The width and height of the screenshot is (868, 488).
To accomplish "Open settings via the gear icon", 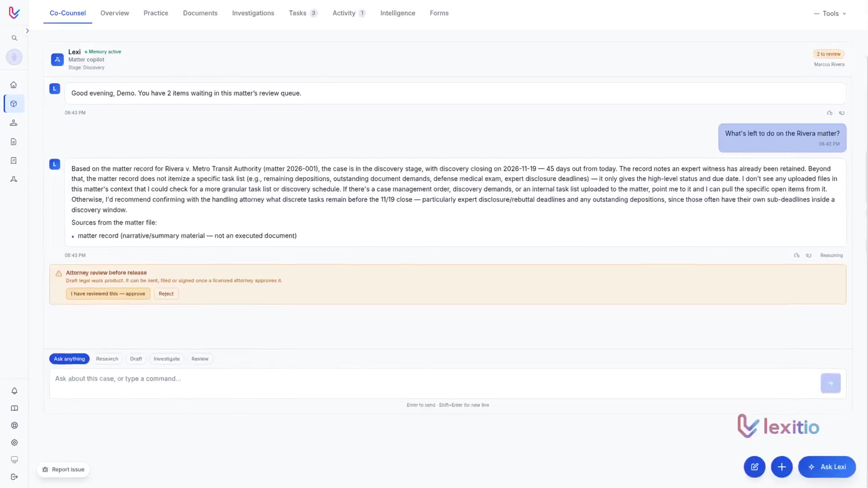I will point(14,442).
